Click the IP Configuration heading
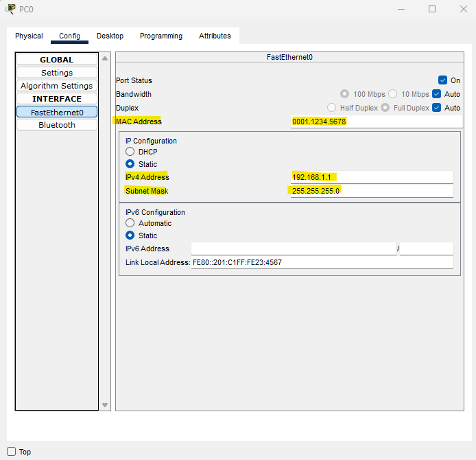The height and width of the screenshot is (460, 476). (151, 141)
